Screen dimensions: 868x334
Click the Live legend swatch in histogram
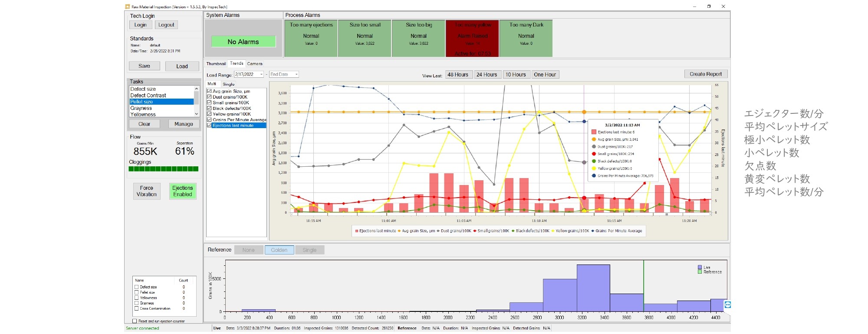click(x=700, y=267)
